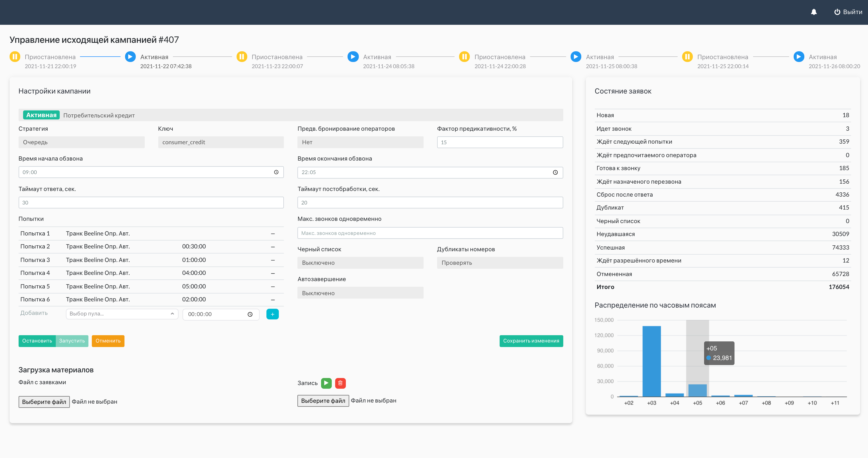The height and width of the screenshot is (458, 868).
Task: Open the clock picker for end time 22:05
Action: (x=555, y=172)
